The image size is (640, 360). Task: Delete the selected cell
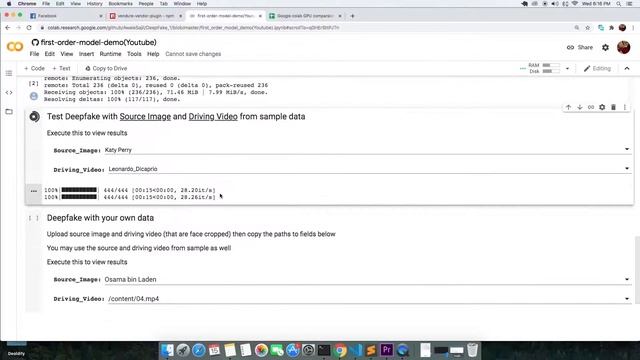click(x=613, y=107)
